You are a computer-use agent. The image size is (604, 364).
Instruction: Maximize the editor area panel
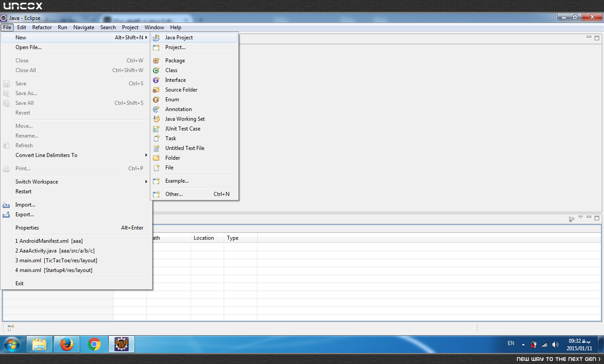[597, 38]
